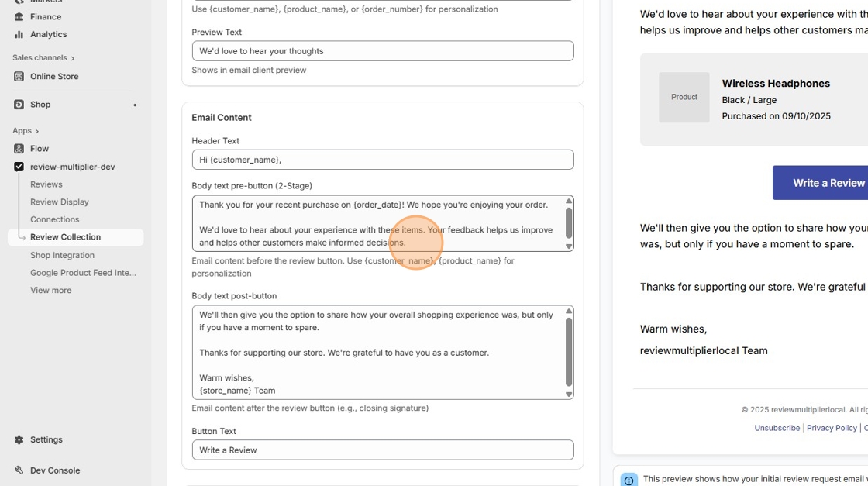The image size is (868, 486).
Task: Click the Unsubscribe link
Action: pos(777,428)
